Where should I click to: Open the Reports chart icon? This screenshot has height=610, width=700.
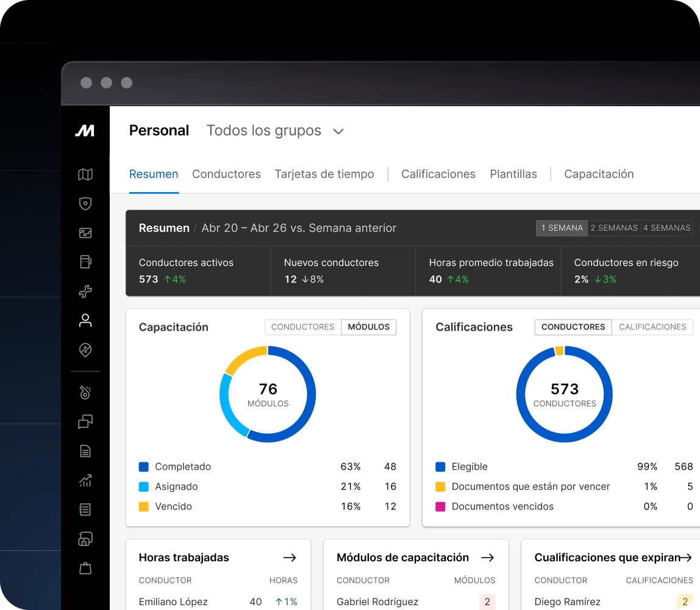coord(85,480)
